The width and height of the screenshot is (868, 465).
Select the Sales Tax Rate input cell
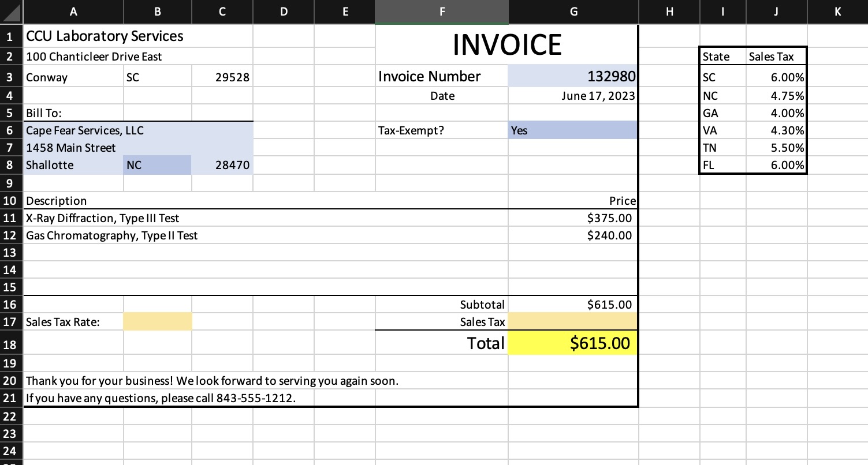point(157,321)
